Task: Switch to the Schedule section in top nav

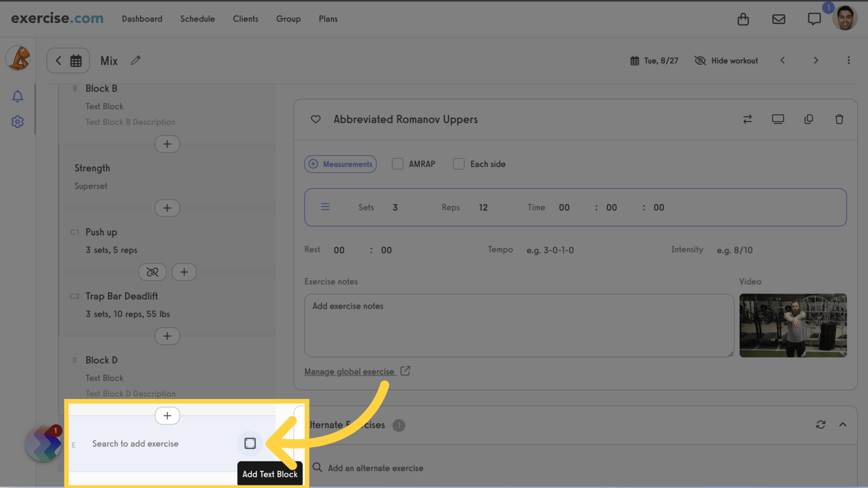Action: (x=197, y=18)
